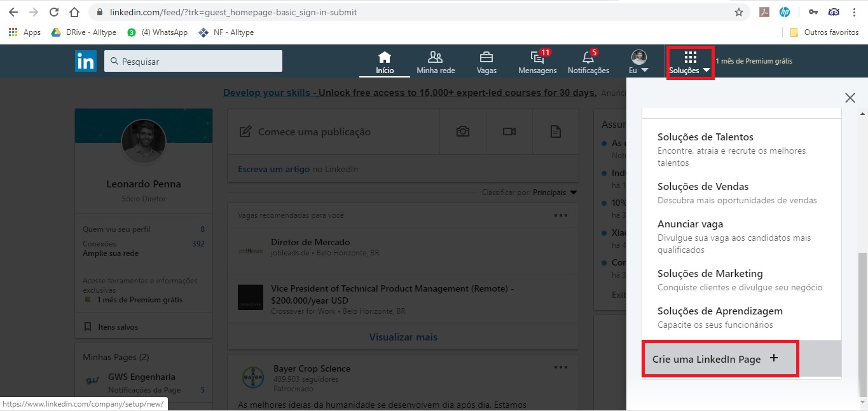868x411 pixels.
Task: Open Leonardo Penna profile name
Action: click(144, 184)
